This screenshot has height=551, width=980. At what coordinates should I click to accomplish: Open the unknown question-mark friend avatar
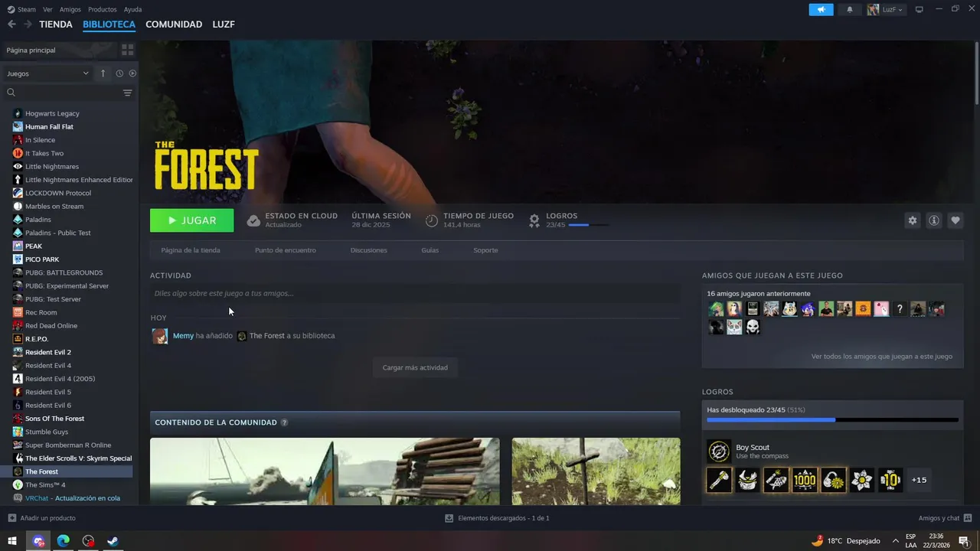point(900,309)
